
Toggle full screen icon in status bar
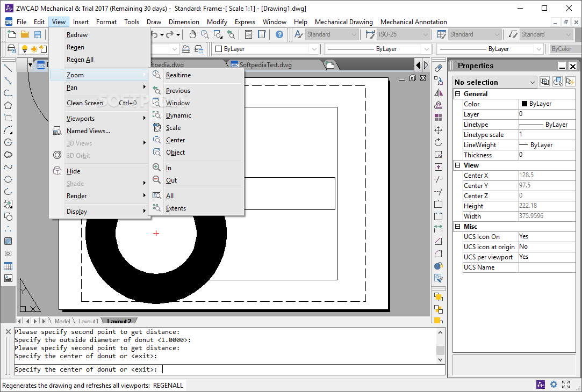coord(566,384)
